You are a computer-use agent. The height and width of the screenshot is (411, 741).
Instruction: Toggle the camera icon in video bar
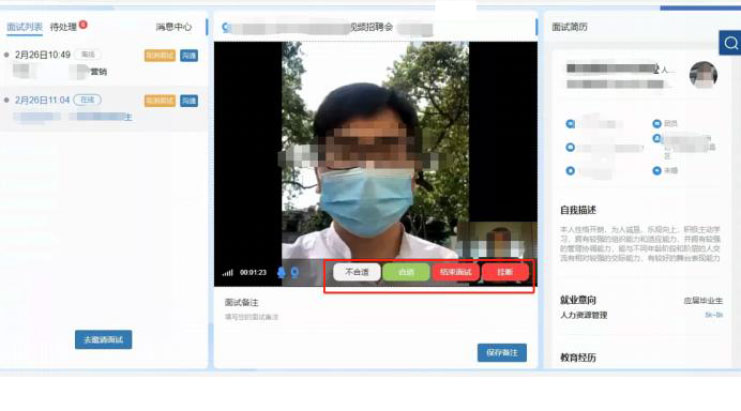coord(295,273)
